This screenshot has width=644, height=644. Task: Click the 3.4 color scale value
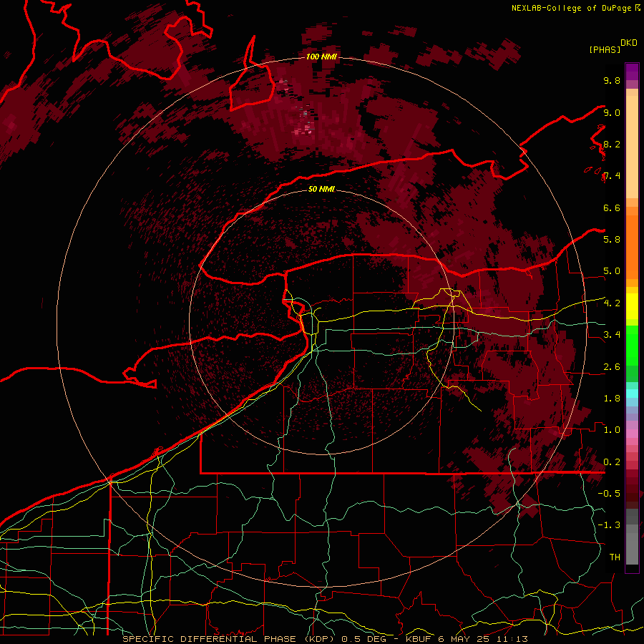tap(612, 335)
